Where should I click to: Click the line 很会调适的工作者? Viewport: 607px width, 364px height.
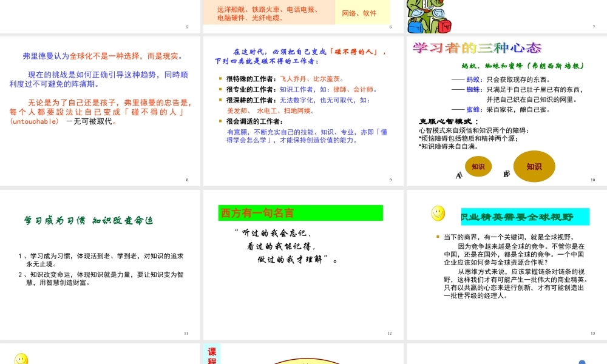[255, 121]
